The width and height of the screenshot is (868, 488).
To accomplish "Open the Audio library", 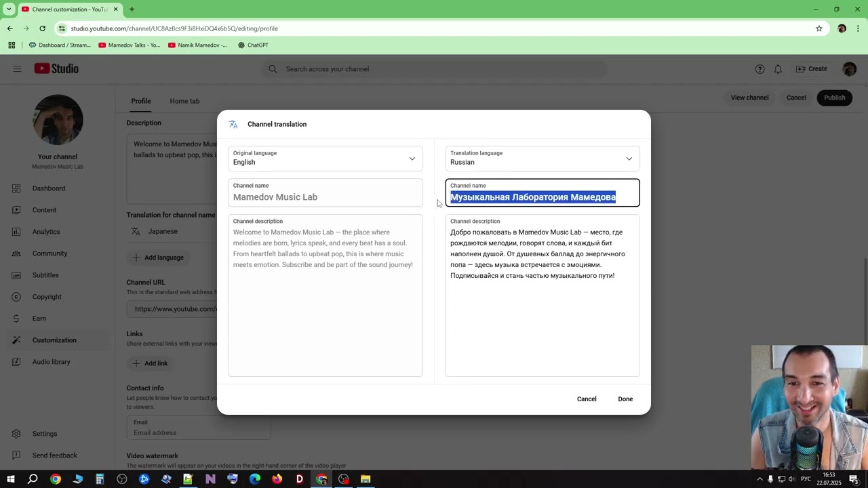I will click(x=51, y=362).
